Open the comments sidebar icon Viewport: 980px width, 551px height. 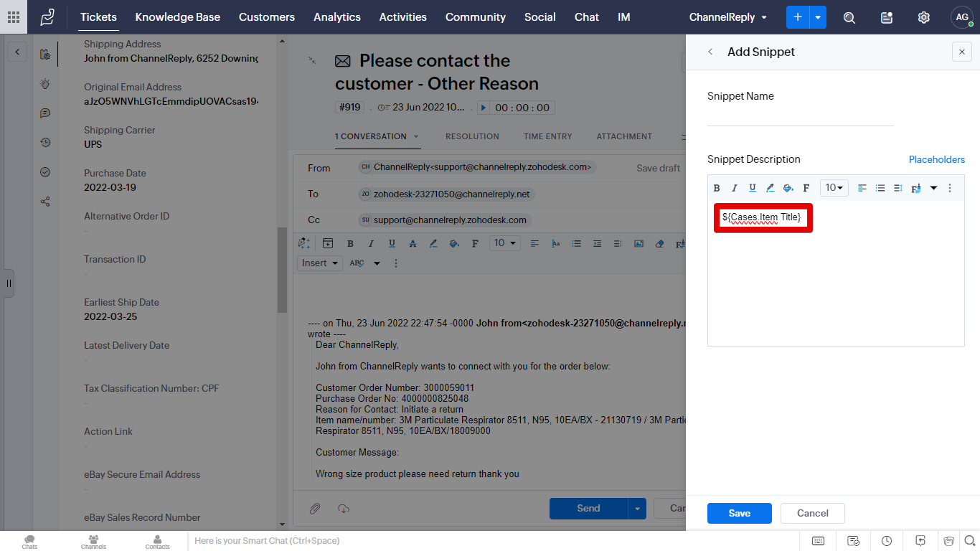45,113
